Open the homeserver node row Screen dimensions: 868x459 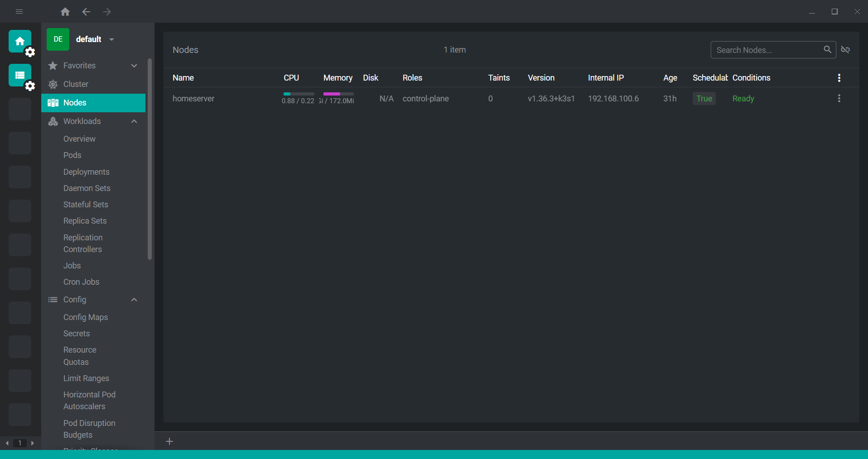(511, 99)
